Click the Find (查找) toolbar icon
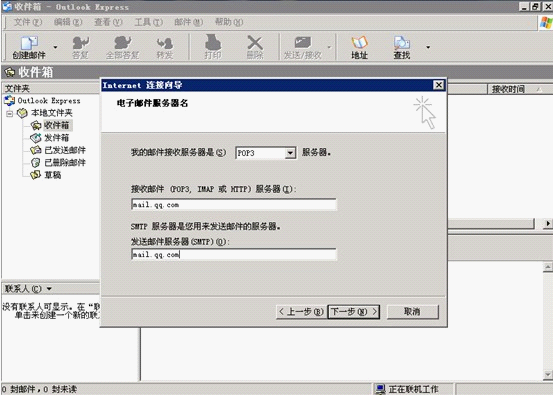554x396 pixels. pyautogui.click(x=402, y=47)
